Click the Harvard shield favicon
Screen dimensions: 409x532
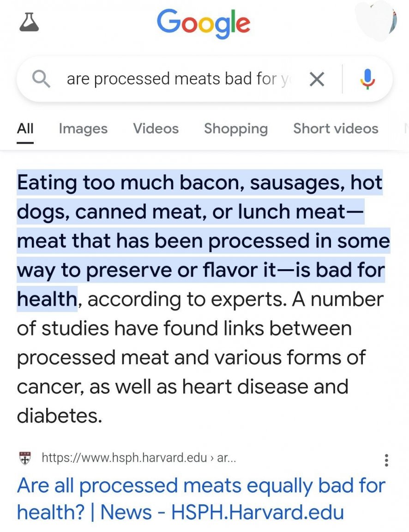(24, 458)
